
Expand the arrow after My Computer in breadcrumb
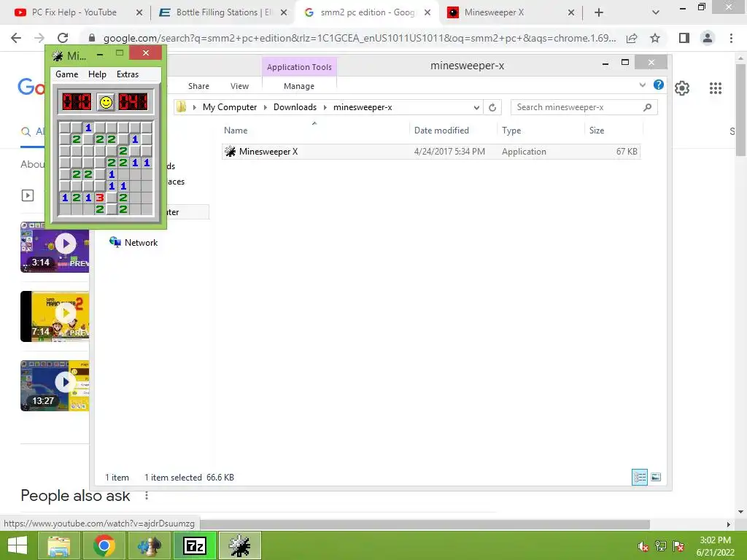[266, 108]
